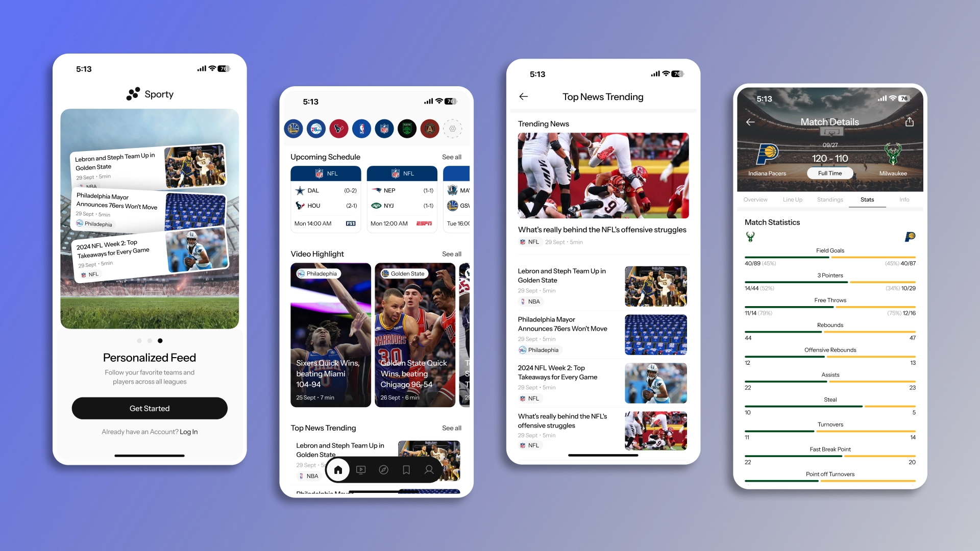The image size is (980, 551).
Task: Tap the video/highlights icon in bottom nav
Action: pos(361,470)
